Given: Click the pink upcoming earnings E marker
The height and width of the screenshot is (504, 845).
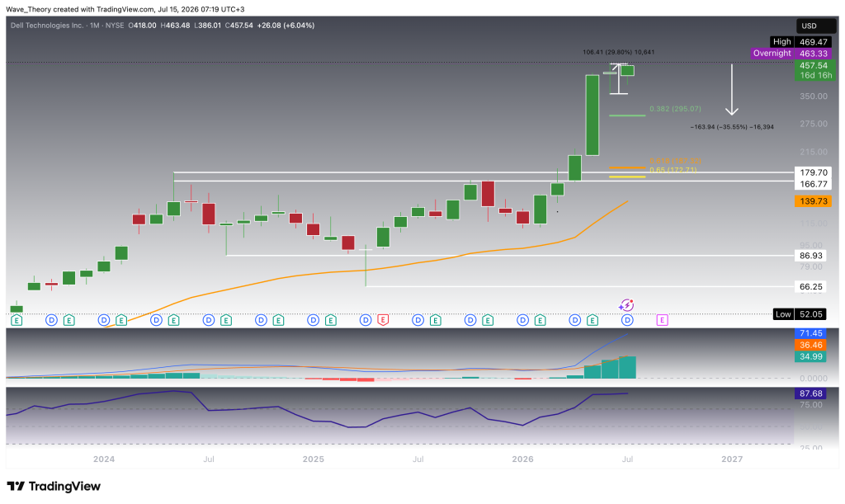Looking at the screenshot, I should pos(663,320).
